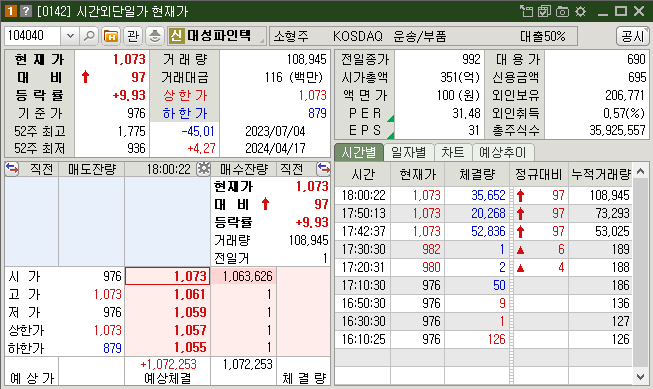
Task: Select the 17:50:13 trade row
Action: click(x=484, y=213)
